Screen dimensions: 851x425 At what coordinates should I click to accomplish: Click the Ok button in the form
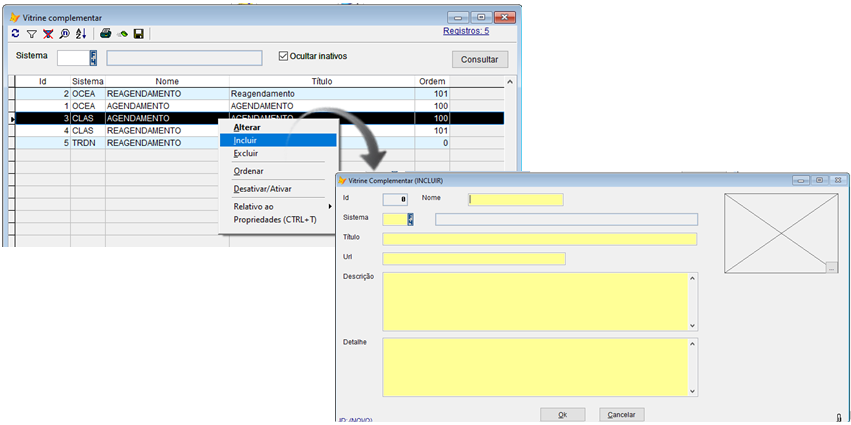562,414
